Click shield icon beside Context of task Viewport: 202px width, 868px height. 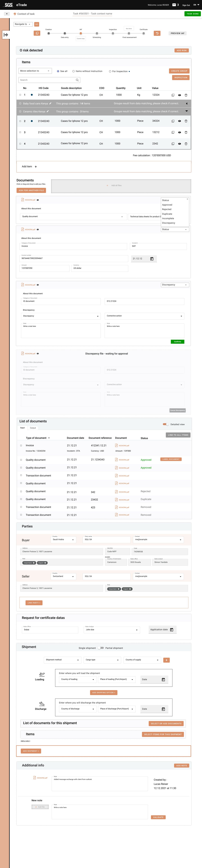click(x=15, y=14)
